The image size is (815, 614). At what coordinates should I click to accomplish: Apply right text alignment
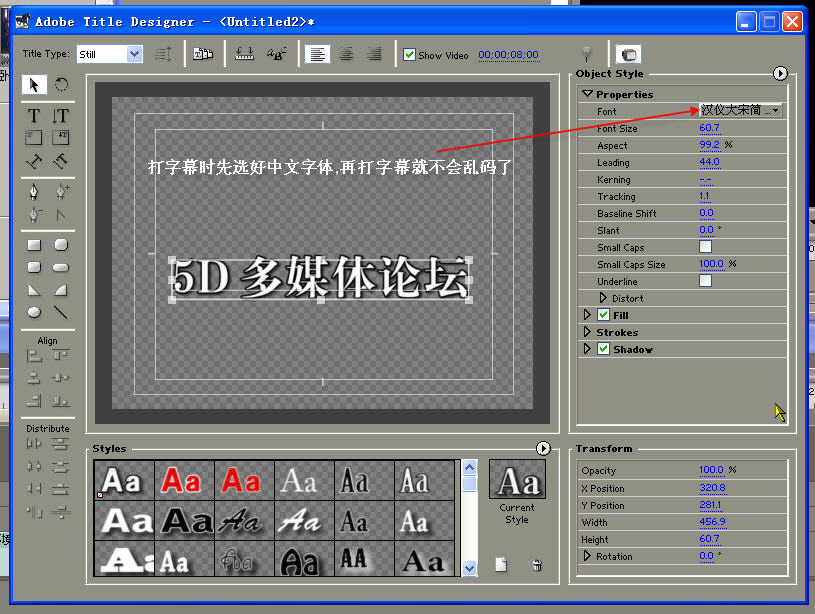pos(374,54)
